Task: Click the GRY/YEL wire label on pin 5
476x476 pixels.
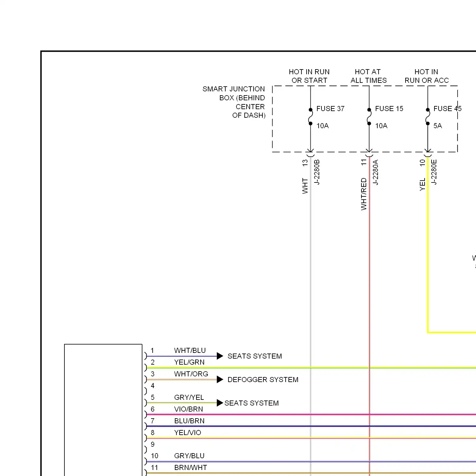Action: click(189, 398)
